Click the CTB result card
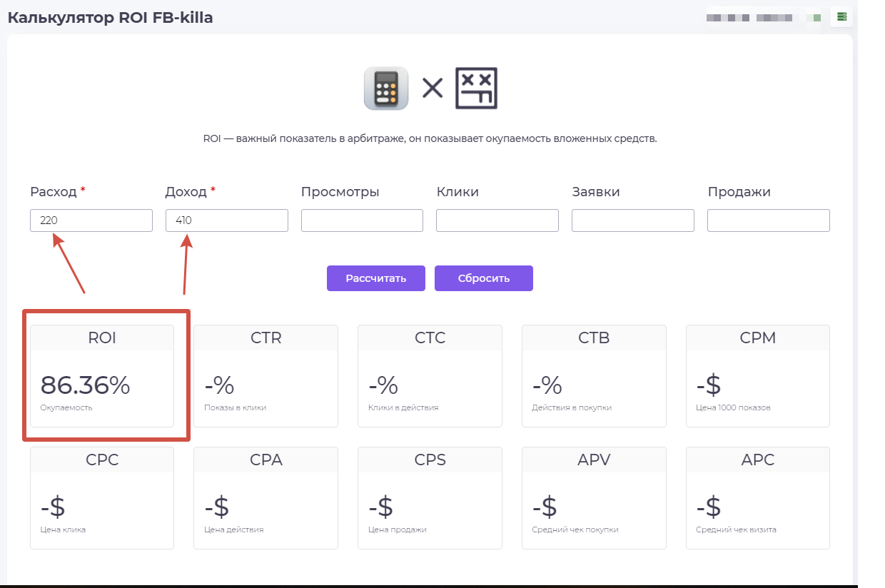885x588 pixels. pyautogui.click(x=594, y=376)
